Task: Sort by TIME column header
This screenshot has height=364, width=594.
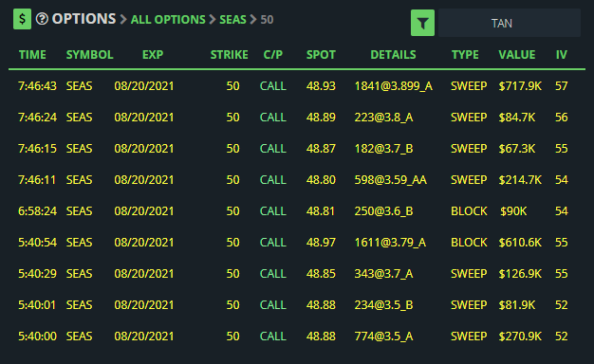Action: pyautogui.click(x=32, y=55)
